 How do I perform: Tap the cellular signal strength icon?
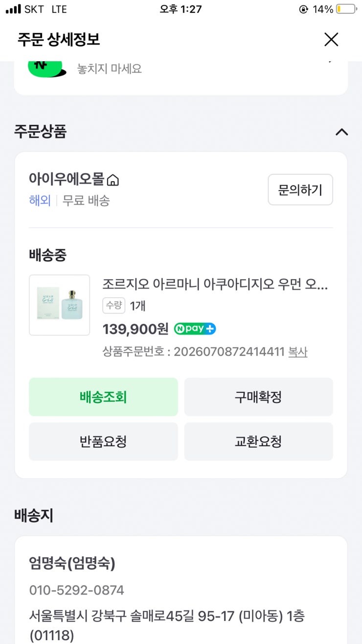13,9
